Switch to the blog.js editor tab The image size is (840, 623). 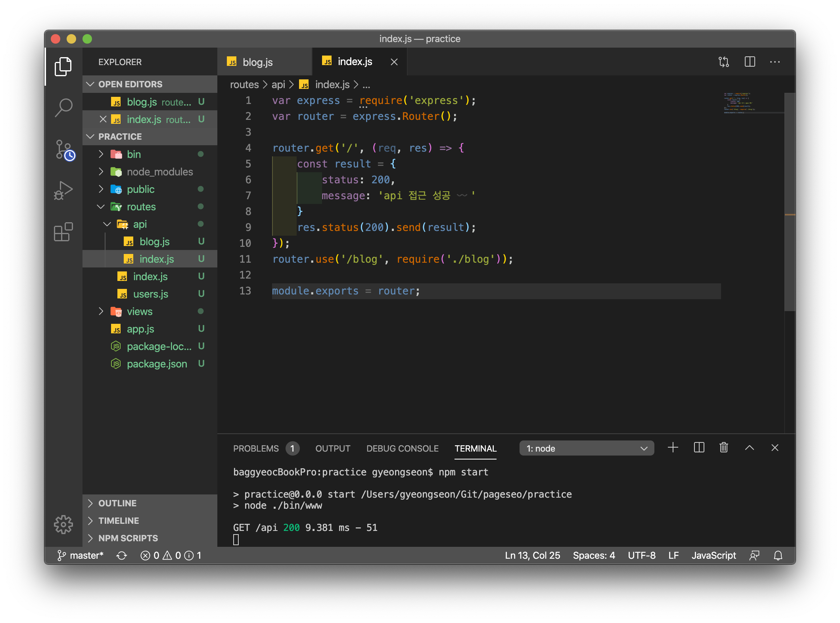click(x=257, y=62)
